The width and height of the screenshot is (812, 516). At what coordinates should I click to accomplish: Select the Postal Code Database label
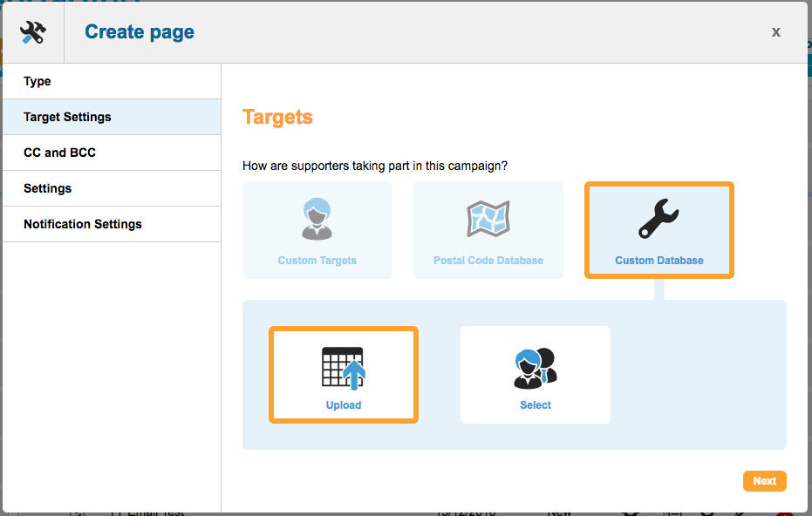coord(488,261)
